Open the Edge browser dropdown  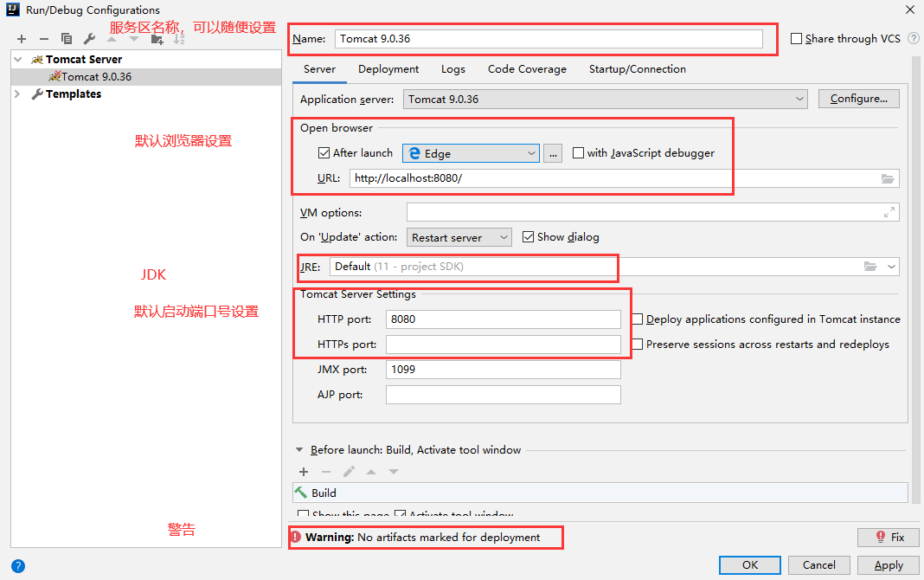[x=471, y=153]
